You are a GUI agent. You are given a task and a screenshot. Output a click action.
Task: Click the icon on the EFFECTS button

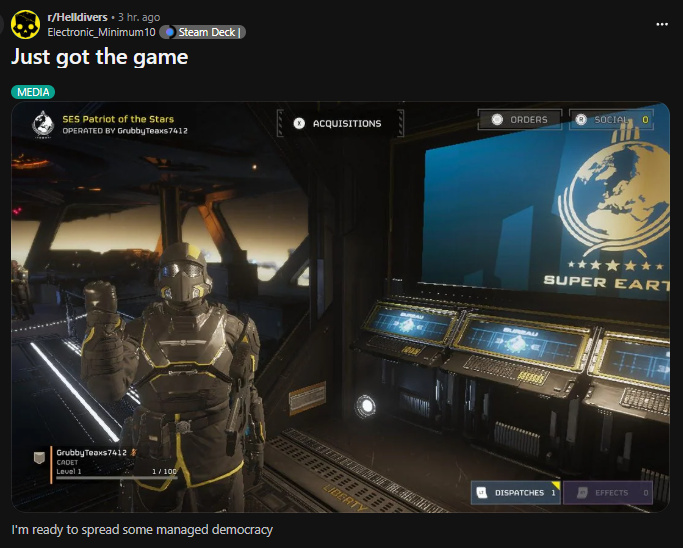[582, 493]
